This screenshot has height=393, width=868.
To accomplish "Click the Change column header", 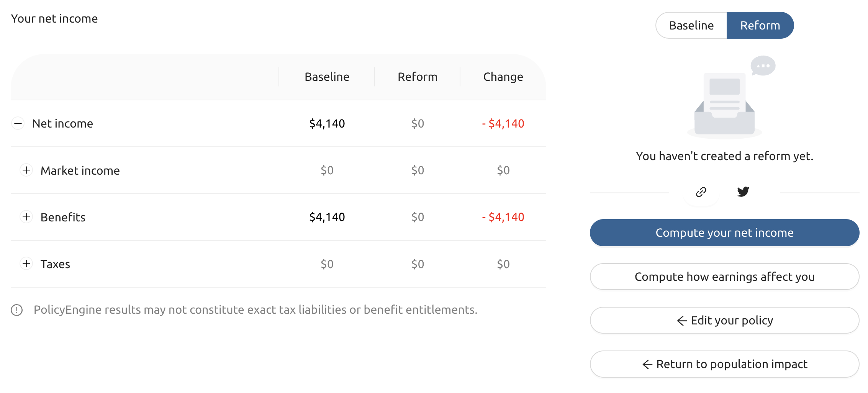I will click(x=503, y=77).
